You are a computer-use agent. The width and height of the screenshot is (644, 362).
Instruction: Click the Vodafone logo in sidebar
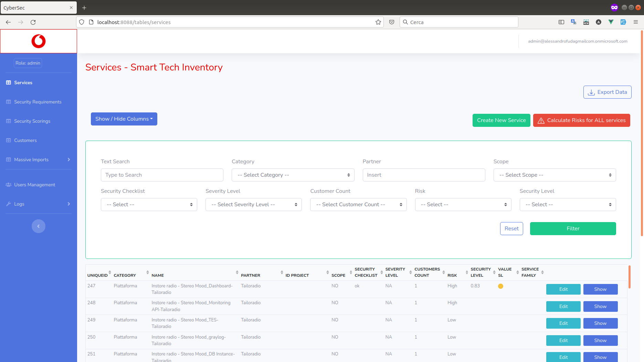pyautogui.click(x=39, y=41)
